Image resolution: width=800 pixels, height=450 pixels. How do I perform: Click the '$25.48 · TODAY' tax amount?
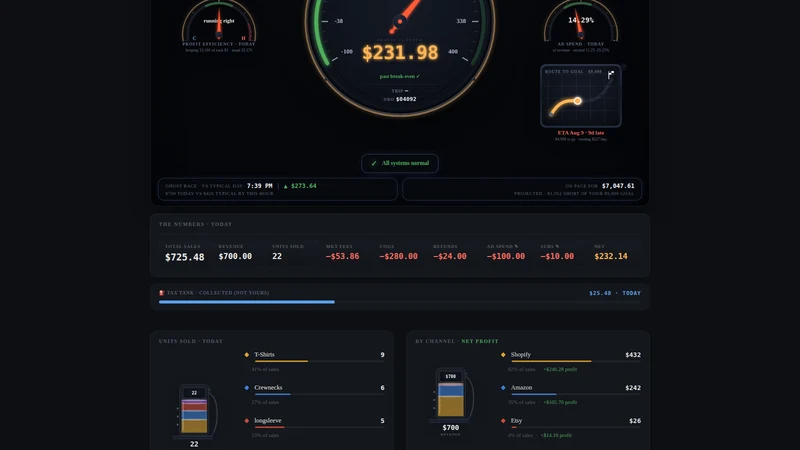(x=615, y=293)
